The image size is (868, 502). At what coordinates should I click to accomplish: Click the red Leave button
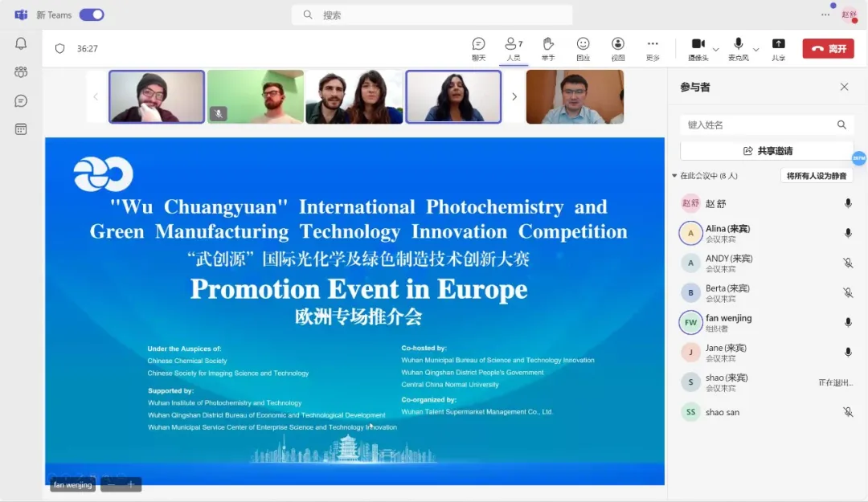tap(828, 49)
